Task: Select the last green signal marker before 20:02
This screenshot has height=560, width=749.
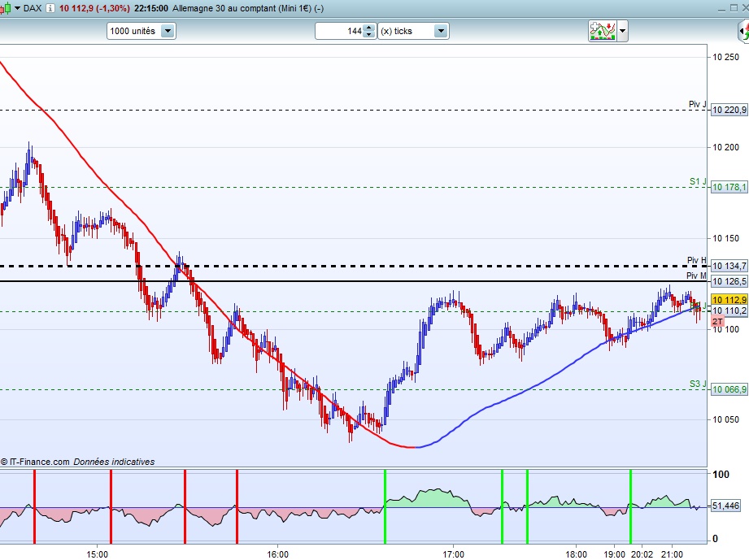Action: [x=630, y=506]
